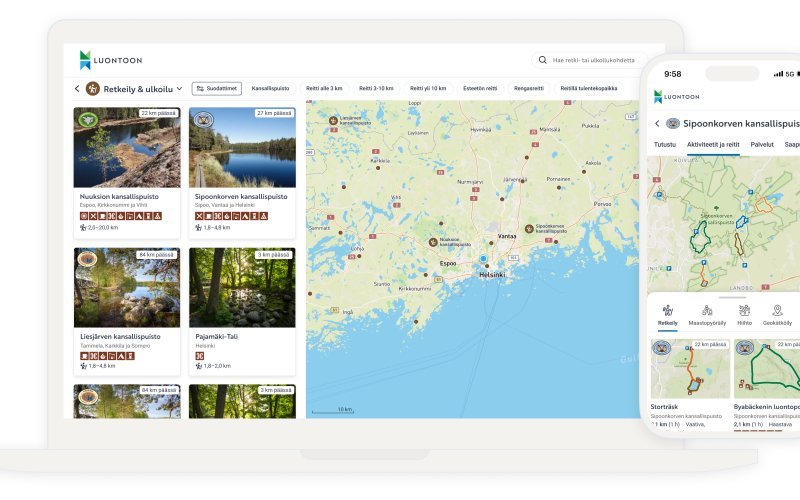Open the Pajamäki-Tali forest photo thumbnail

coord(241,289)
